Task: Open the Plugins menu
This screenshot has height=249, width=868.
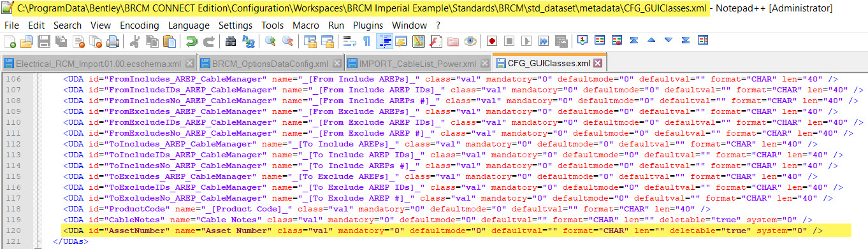Action: (x=368, y=25)
